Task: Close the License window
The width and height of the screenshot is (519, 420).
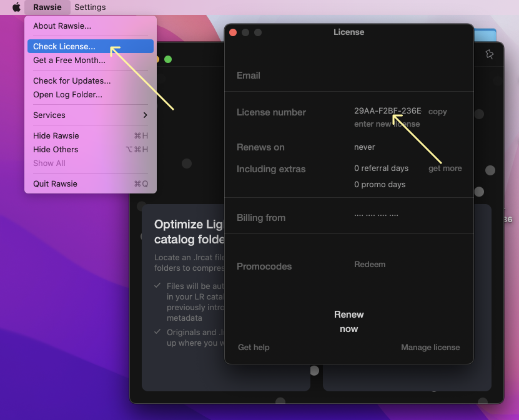Action: click(x=233, y=32)
